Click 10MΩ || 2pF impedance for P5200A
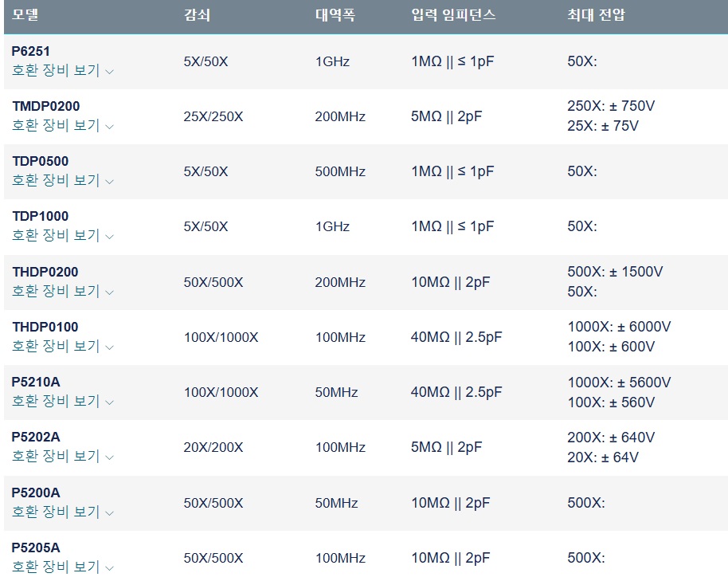Viewport: 728px width, 577px height. click(x=450, y=503)
